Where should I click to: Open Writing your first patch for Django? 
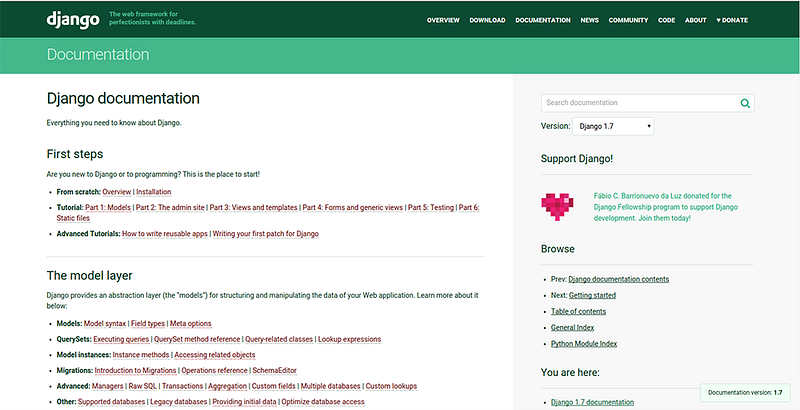(266, 234)
